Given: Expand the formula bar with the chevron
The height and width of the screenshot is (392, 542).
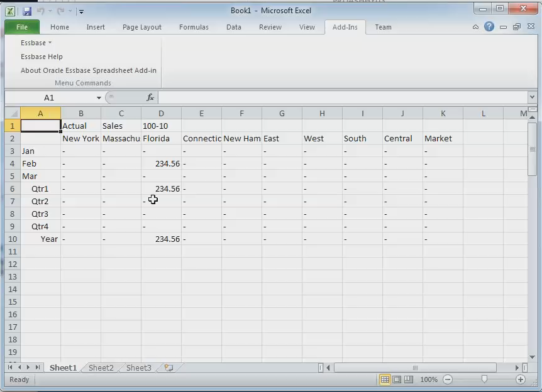Looking at the screenshot, I should (x=532, y=97).
